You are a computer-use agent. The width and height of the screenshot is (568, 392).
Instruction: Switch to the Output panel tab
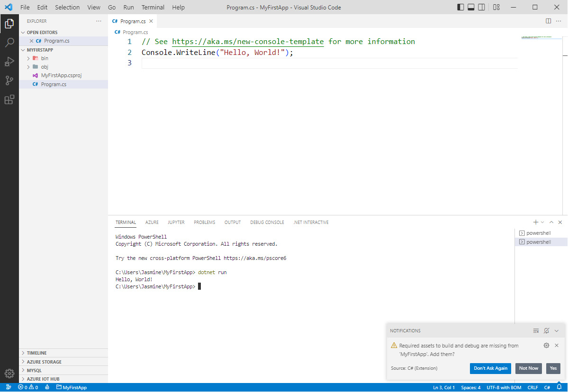click(233, 222)
